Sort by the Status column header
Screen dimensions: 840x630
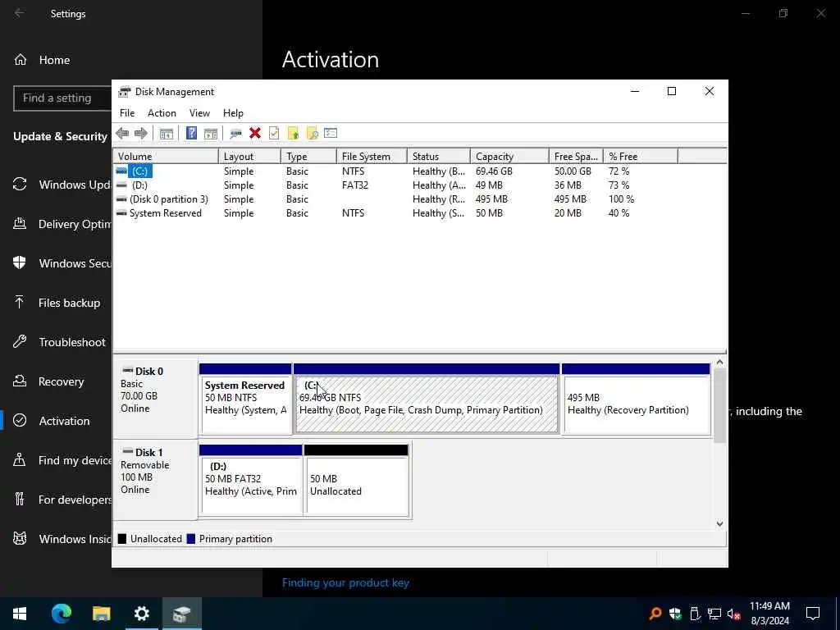pos(438,157)
